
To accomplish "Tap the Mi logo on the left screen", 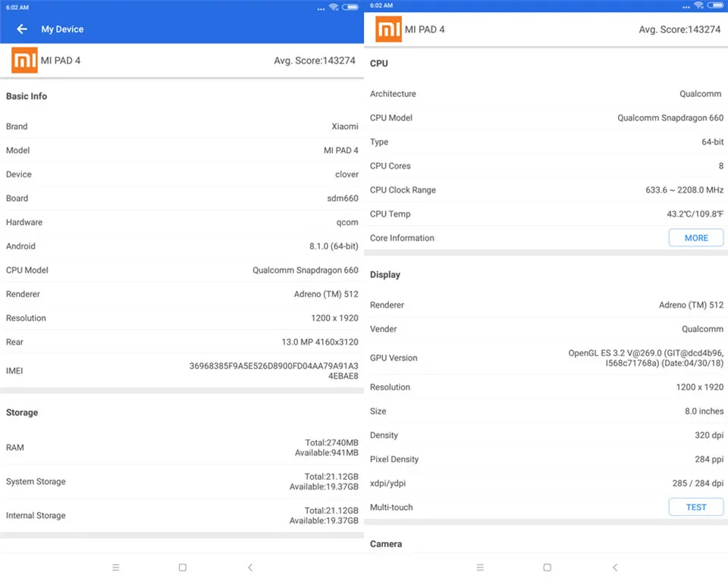I will tap(24, 61).
